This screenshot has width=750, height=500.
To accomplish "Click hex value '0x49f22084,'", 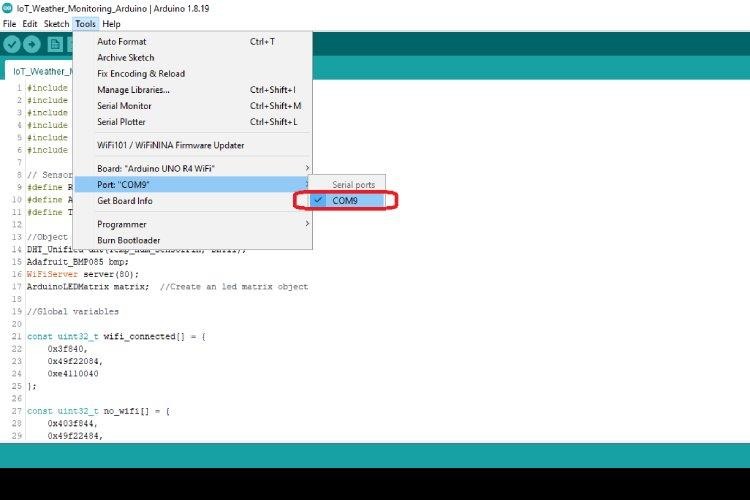I will point(75,361).
